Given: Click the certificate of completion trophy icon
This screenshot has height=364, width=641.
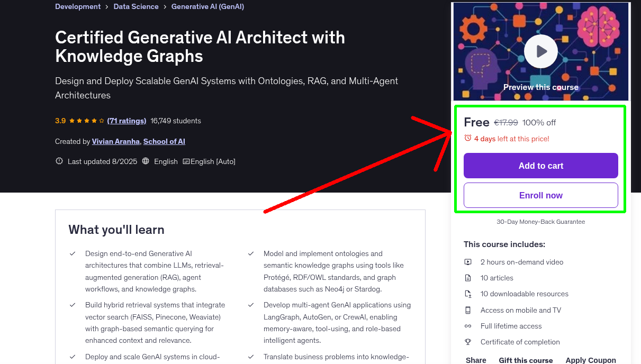Looking at the screenshot, I should 468,342.
